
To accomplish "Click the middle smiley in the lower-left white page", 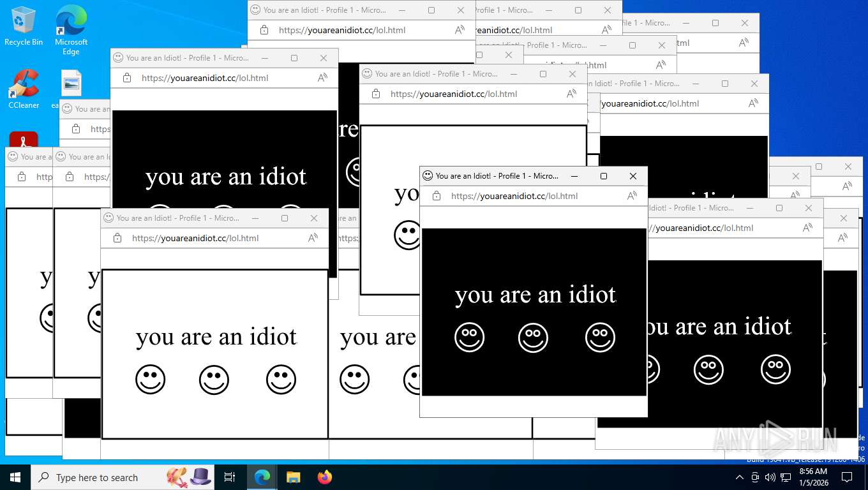I will [214, 380].
